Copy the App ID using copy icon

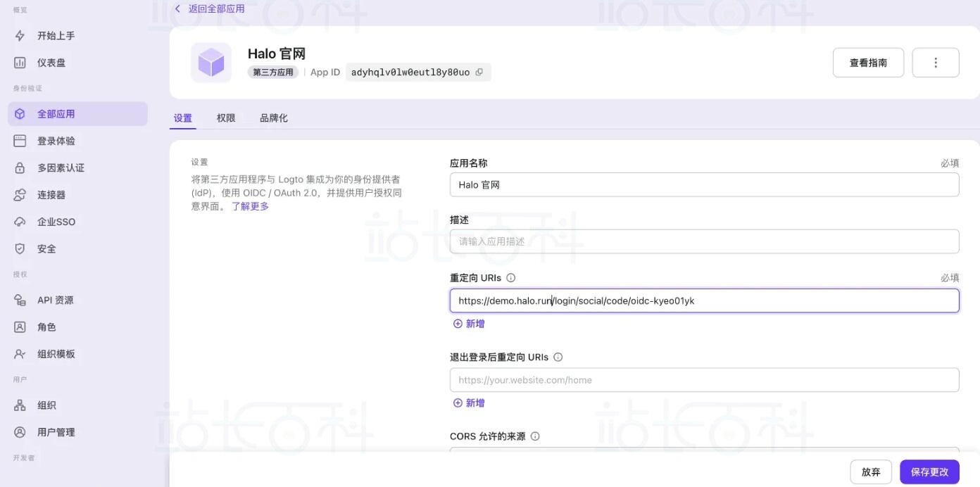click(479, 72)
